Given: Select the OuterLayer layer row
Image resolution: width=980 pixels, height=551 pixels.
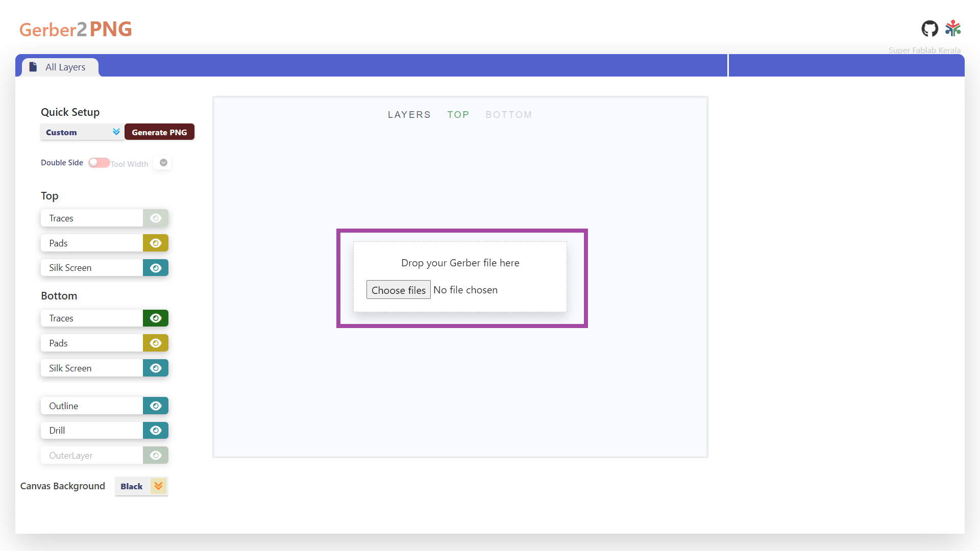Looking at the screenshot, I should click(92, 456).
